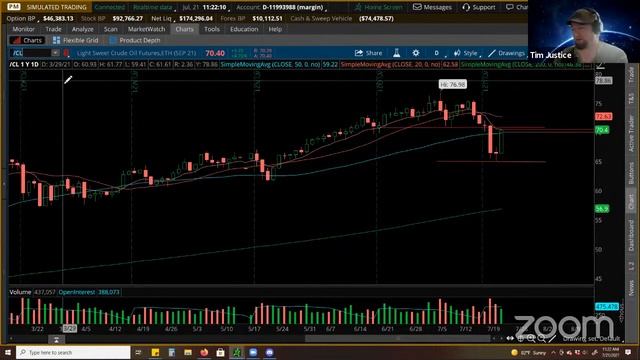Open the Monitor tab

click(x=23, y=29)
